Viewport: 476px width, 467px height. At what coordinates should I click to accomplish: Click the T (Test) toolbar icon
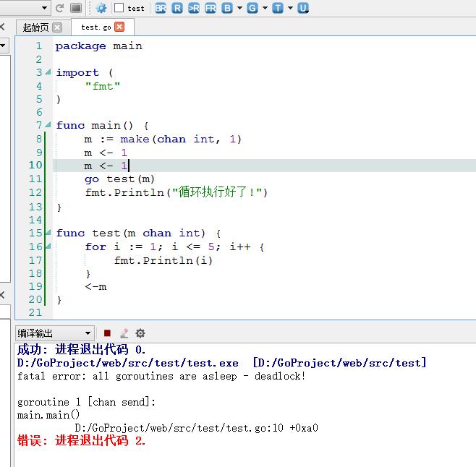(x=278, y=8)
